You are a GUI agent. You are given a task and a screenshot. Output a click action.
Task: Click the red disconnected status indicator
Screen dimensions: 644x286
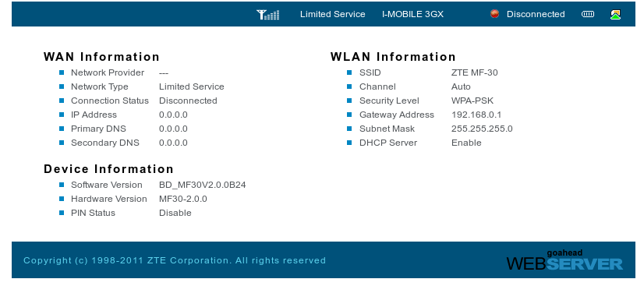coord(494,14)
